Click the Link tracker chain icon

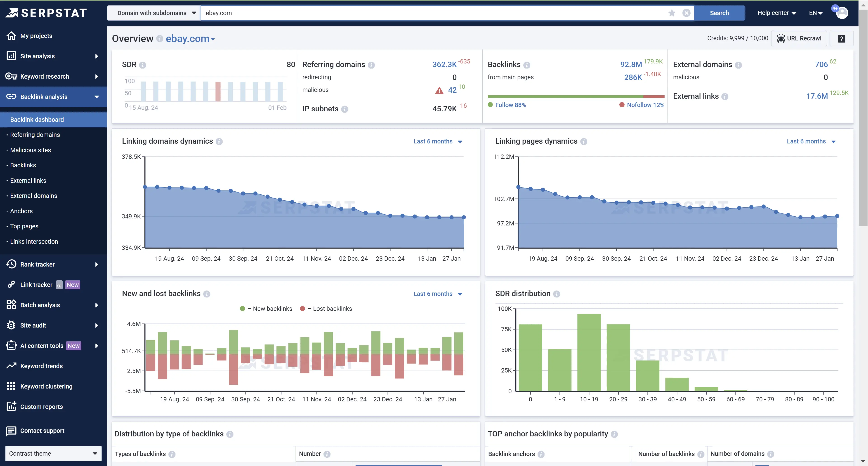pos(11,285)
